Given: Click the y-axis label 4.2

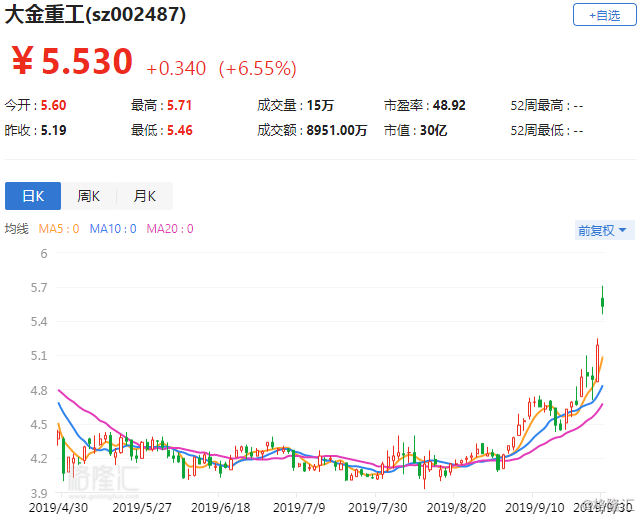Looking at the screenshot, I should (39, 458).
